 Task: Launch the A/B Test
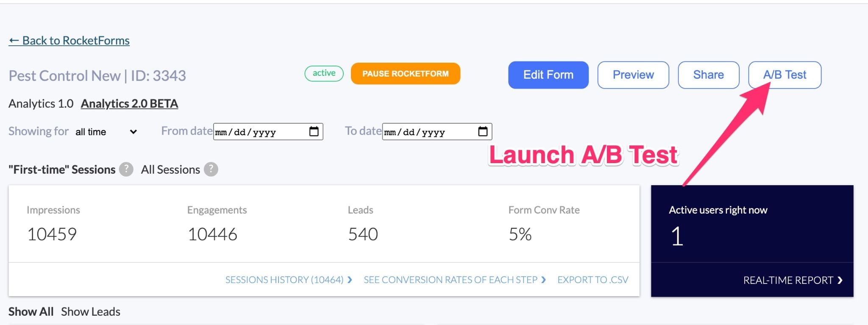[785, 75]
